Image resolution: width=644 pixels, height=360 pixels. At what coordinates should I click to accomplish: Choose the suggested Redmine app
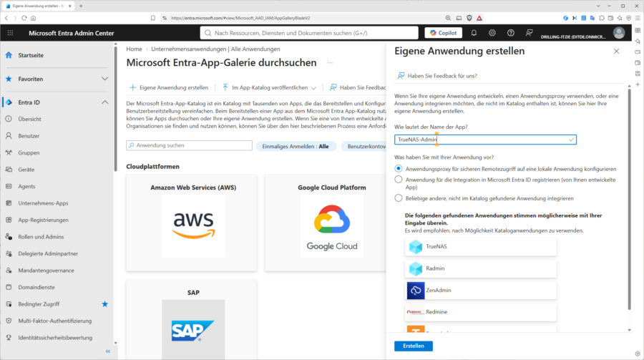coord(481,312)
